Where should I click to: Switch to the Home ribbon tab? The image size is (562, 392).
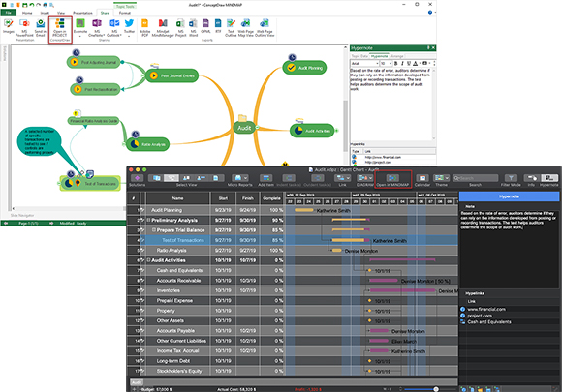27,13
